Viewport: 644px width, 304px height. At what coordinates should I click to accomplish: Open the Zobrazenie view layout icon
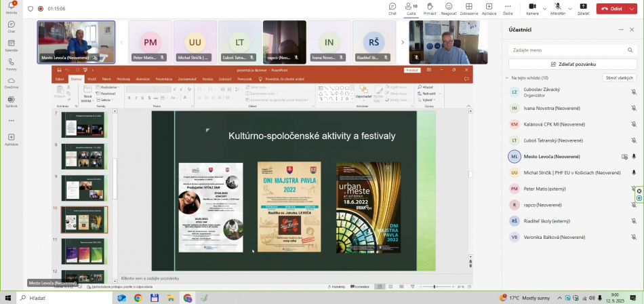(468, 7)
